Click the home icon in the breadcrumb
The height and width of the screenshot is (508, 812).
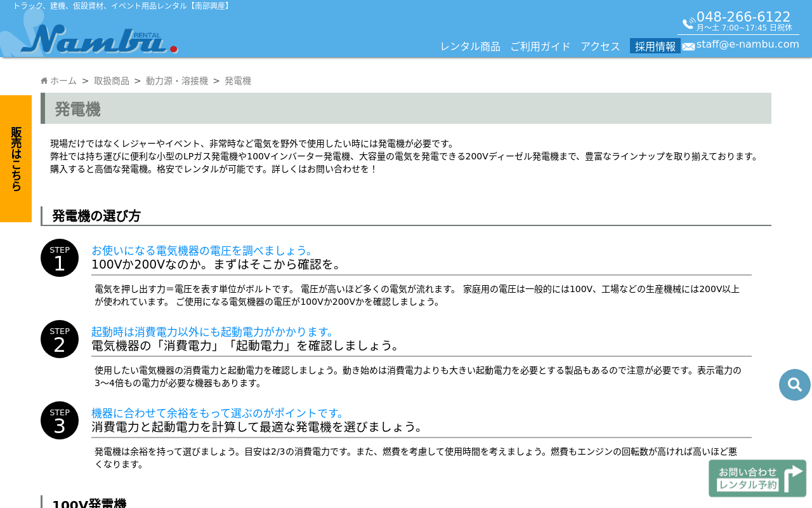[44, 81]
